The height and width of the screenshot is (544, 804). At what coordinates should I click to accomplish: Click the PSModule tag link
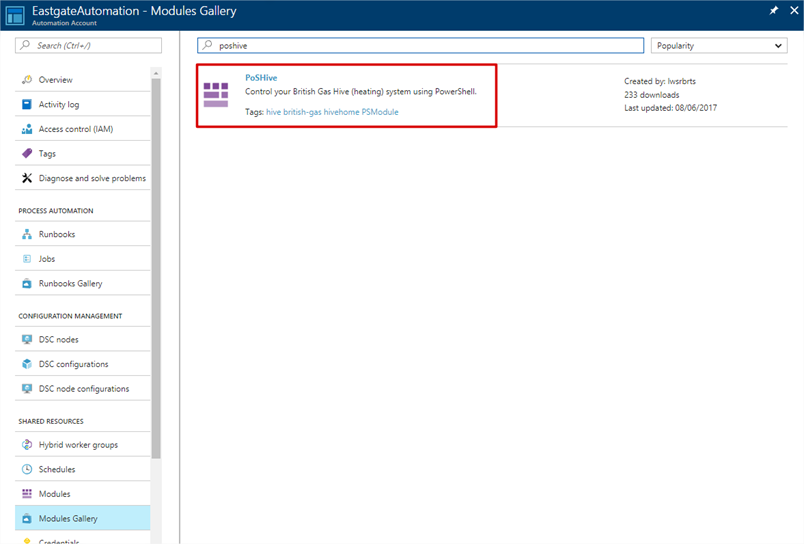tap(380, 112)
